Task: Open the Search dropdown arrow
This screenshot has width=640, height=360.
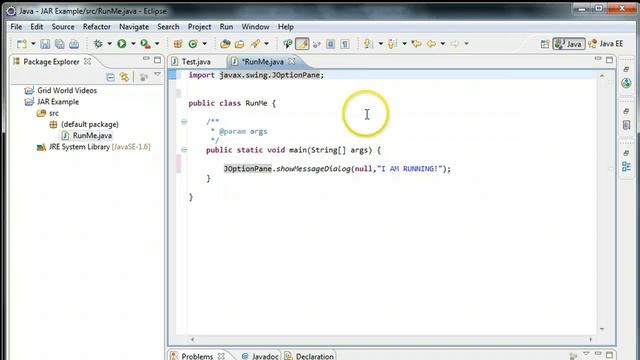Action: point(267,44)
